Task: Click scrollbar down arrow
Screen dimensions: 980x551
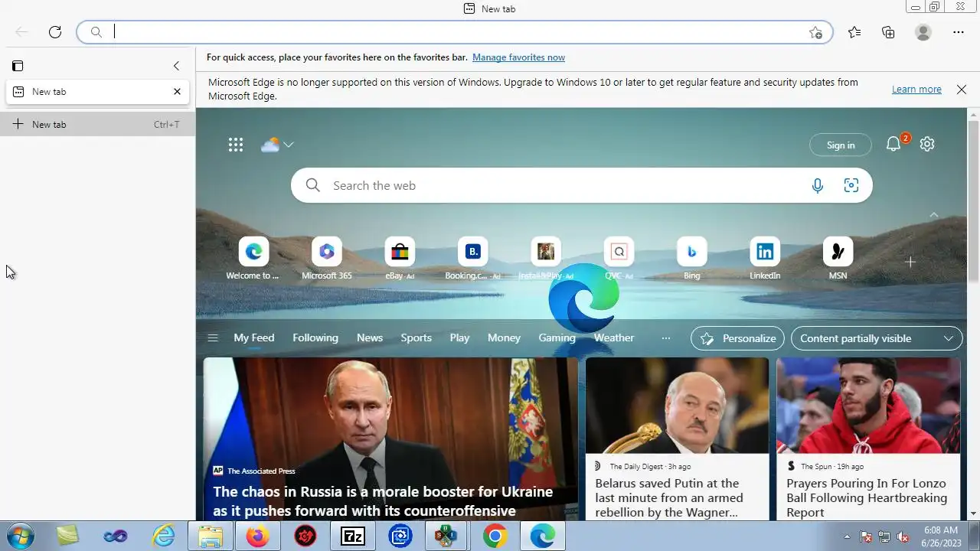Action: (x=974, y=514)
